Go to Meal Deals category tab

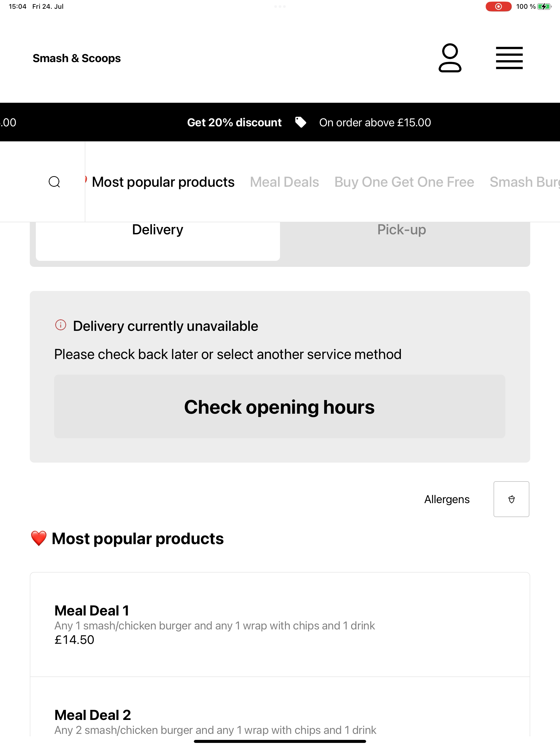[x=284, y=182]
